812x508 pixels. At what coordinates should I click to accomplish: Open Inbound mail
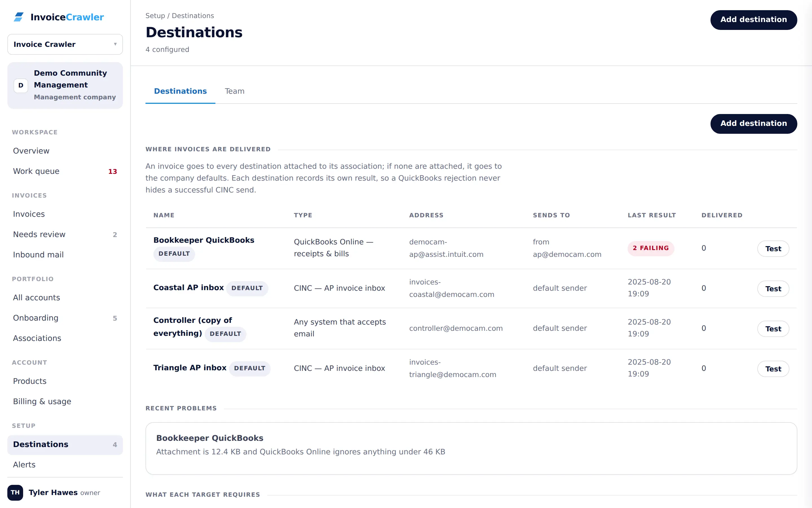pyautogui.click(x=65, y=255)
